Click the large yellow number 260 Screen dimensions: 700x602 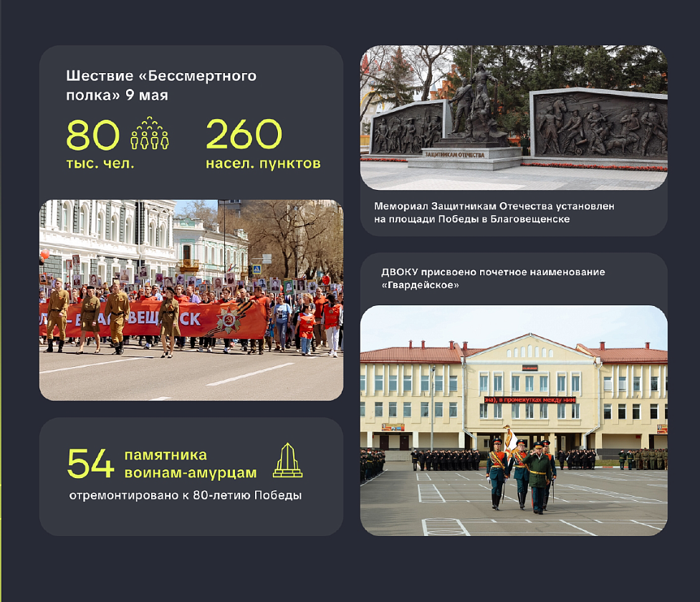244,135
